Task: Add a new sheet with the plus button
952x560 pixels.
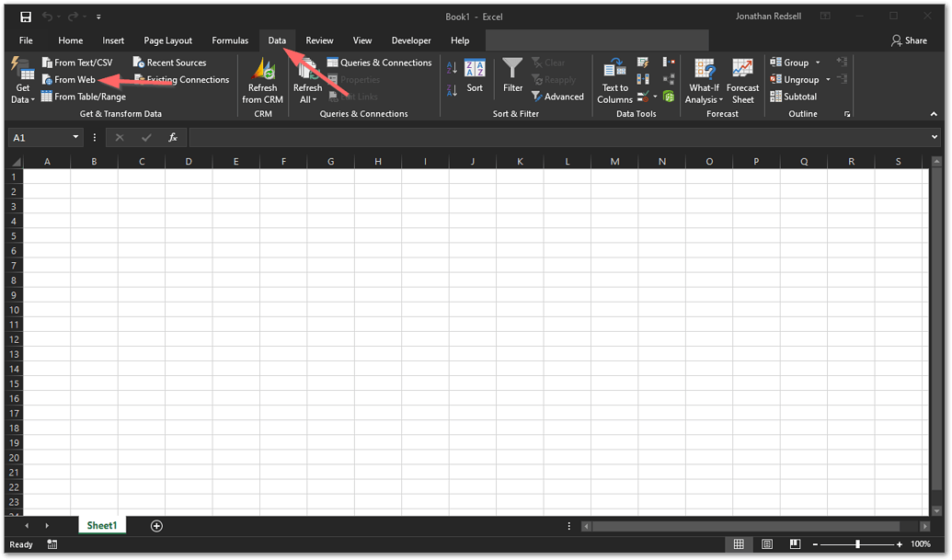Action: (156, 525)
